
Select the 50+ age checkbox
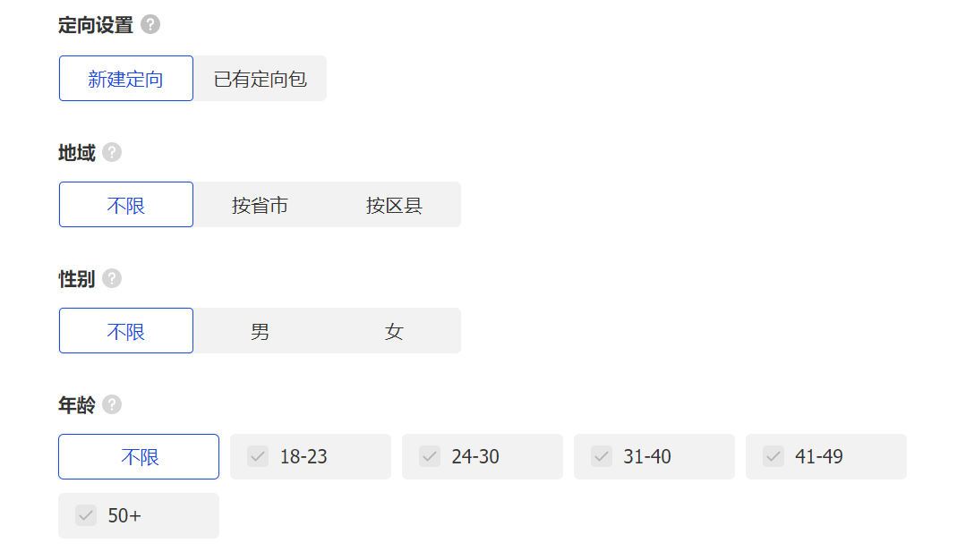pos(86,516)
